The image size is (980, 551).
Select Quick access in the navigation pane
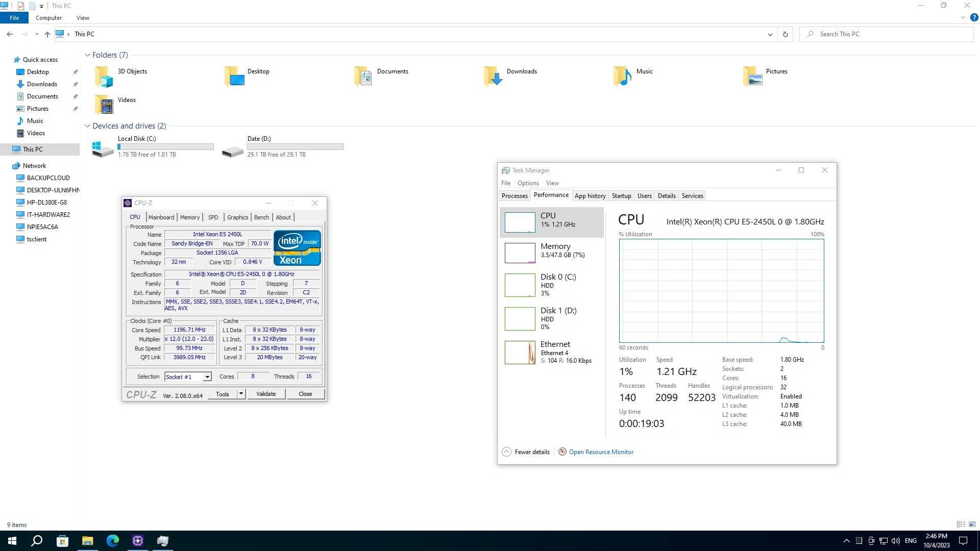[x=40, y=60]
